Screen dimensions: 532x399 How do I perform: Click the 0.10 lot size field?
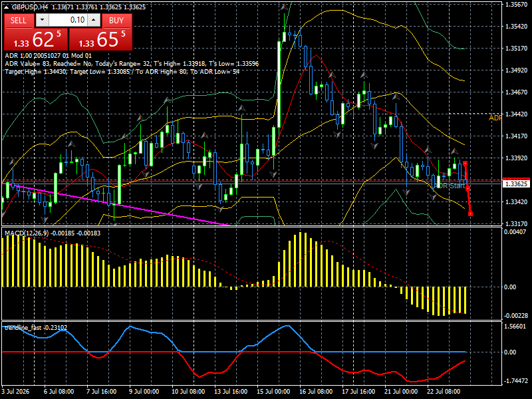pos(68,20)
